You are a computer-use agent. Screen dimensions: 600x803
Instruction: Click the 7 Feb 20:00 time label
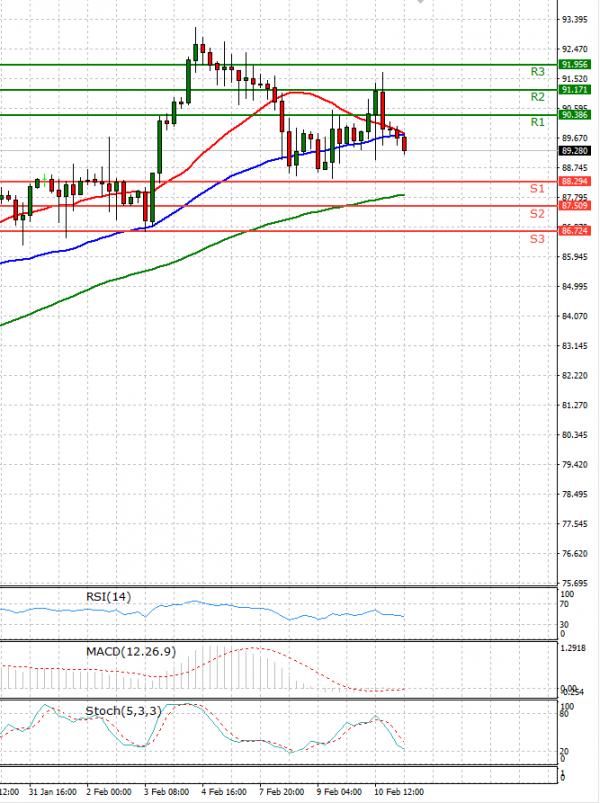282,792
